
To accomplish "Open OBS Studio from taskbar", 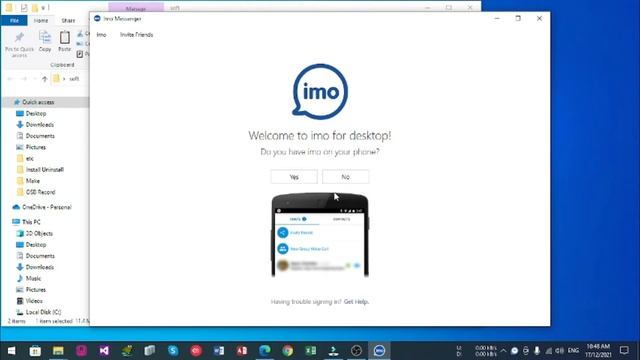I will 356,351.
